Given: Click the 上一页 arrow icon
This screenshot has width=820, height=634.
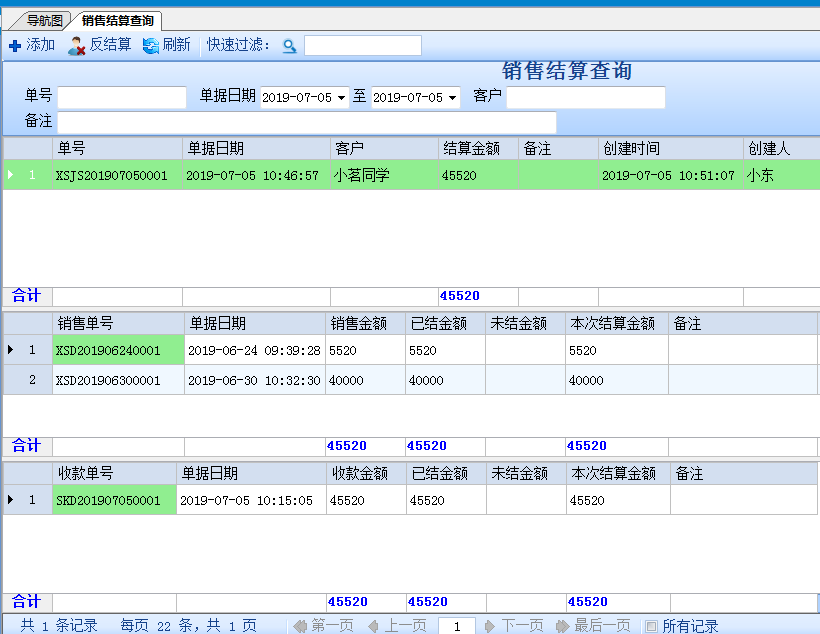Looking at the screenshot, I should pos(373,626).
